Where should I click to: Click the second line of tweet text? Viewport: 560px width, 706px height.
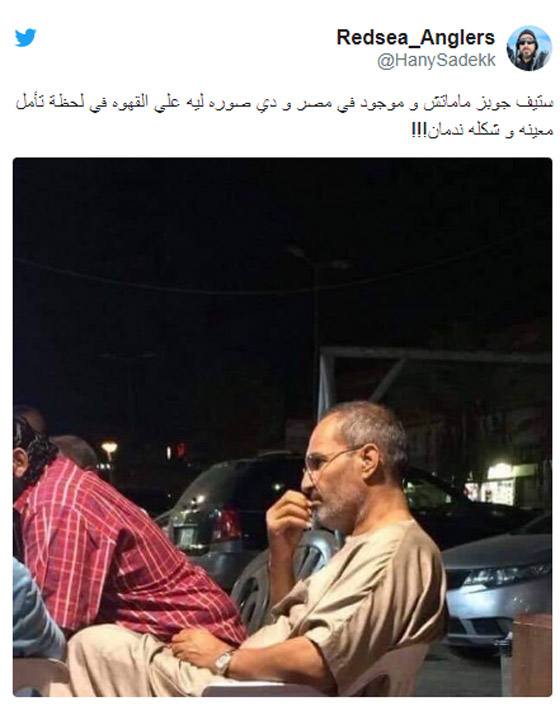(x=483, y=130)
